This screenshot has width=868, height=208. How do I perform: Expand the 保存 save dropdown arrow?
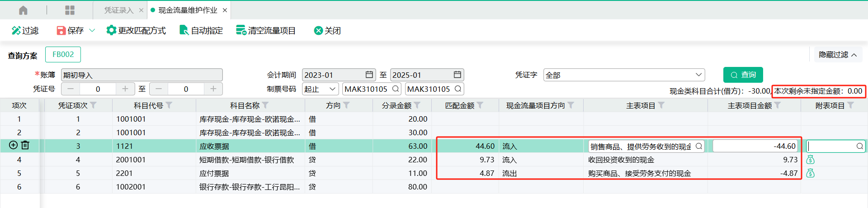pyautogui.click(x=92, y=30)
